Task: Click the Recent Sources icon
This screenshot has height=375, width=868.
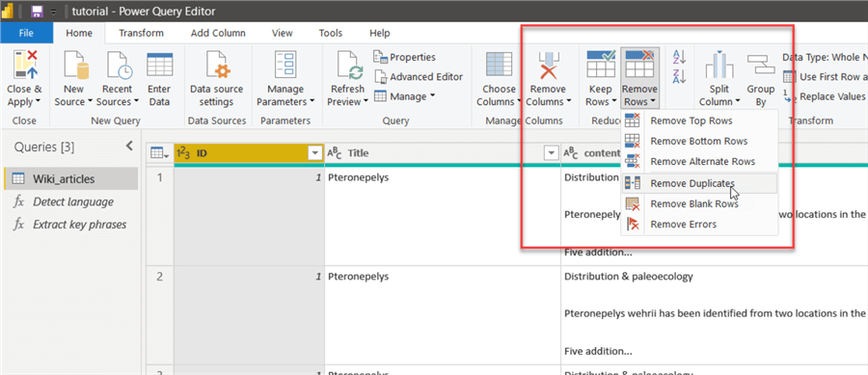Action: pyautogui.click(x=119, y=65)
